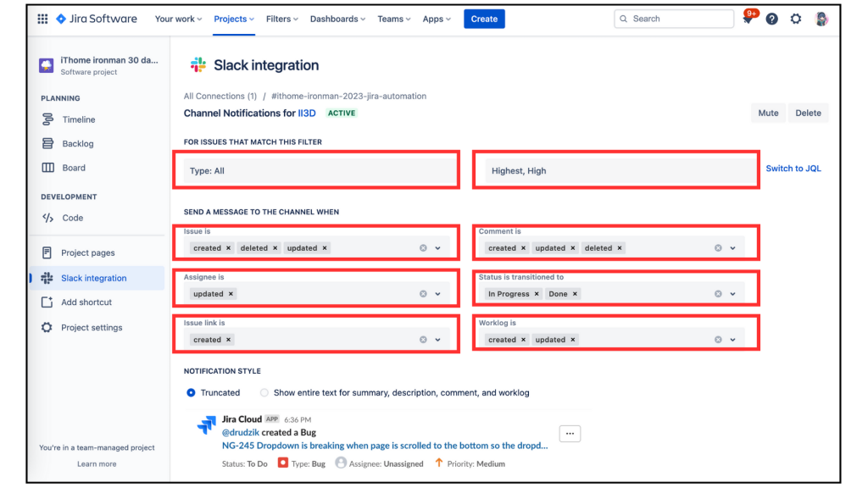Remove 'updated' tag from Issue is
This screenshot has width=868, height=488.
click(325, 248)
